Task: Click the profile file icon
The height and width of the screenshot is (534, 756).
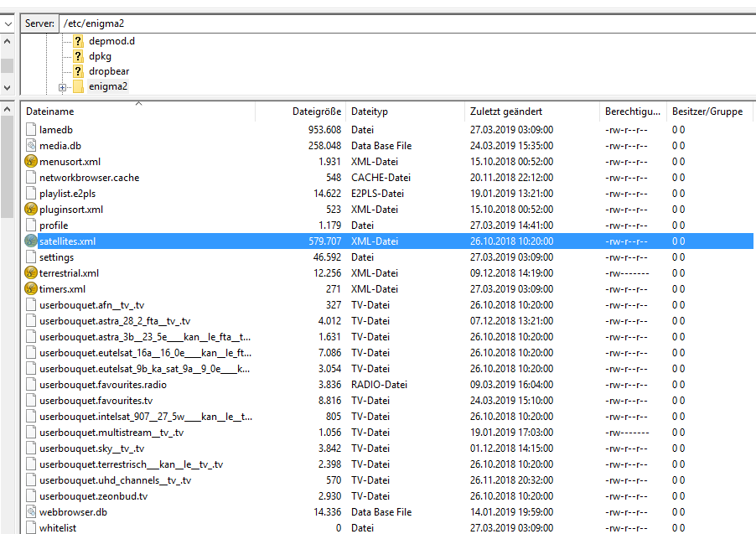Action: [31, 225]
